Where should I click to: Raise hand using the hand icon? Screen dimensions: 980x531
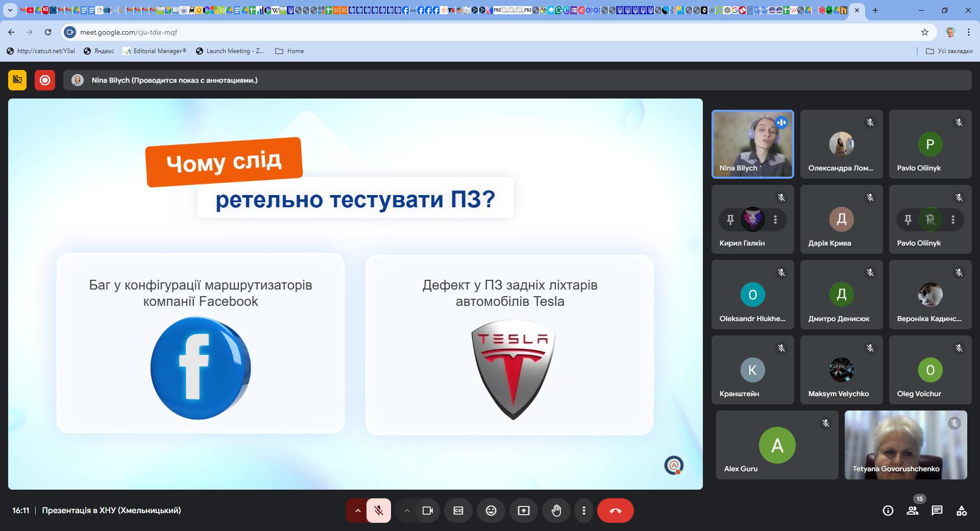556,511
